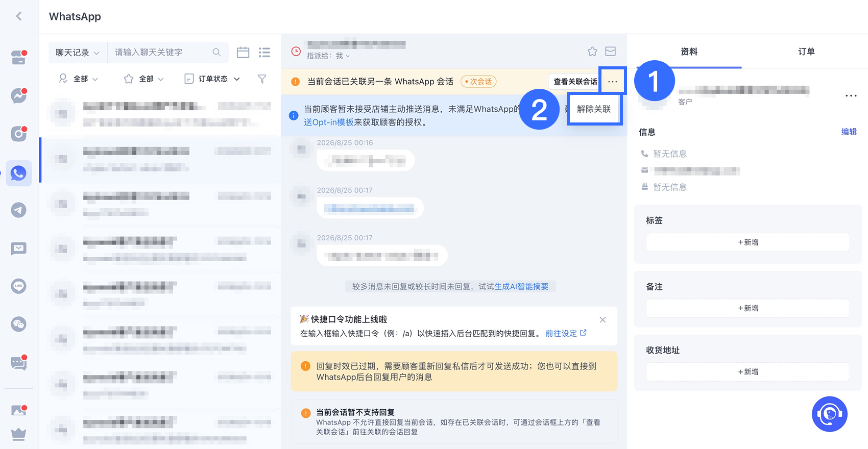Open the 前往设定 link

(566, 333)
